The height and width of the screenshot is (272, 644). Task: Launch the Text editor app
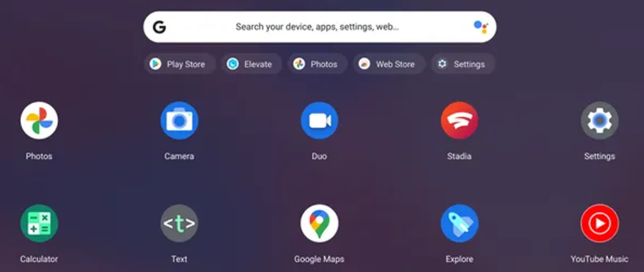[x=179, y=223]
